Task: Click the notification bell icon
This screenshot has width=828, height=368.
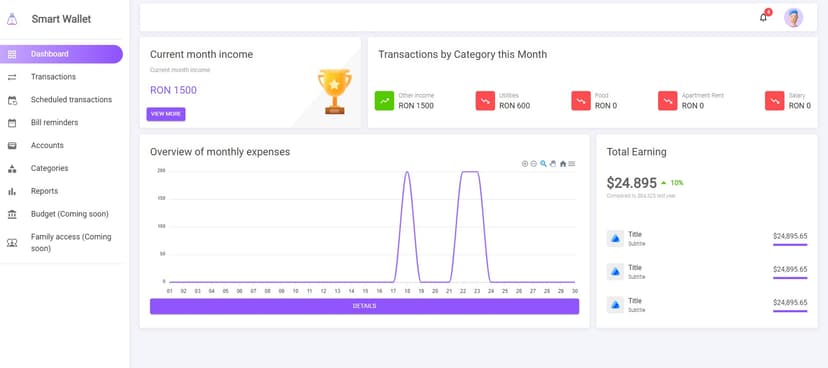Action: click(763, 17)
